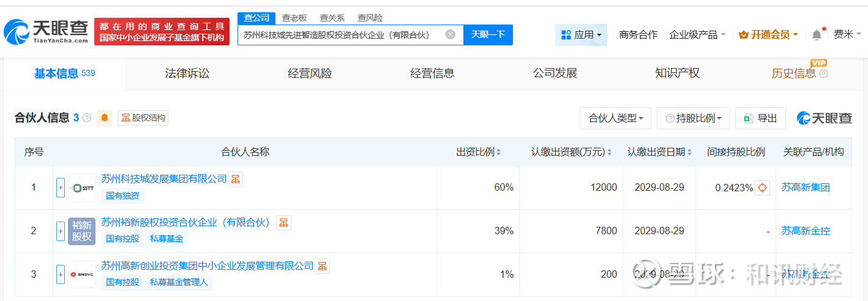Open equity structure icon for 苏州科技城发展集团有限公司
The image size is (868, 301).
point(236,179)
